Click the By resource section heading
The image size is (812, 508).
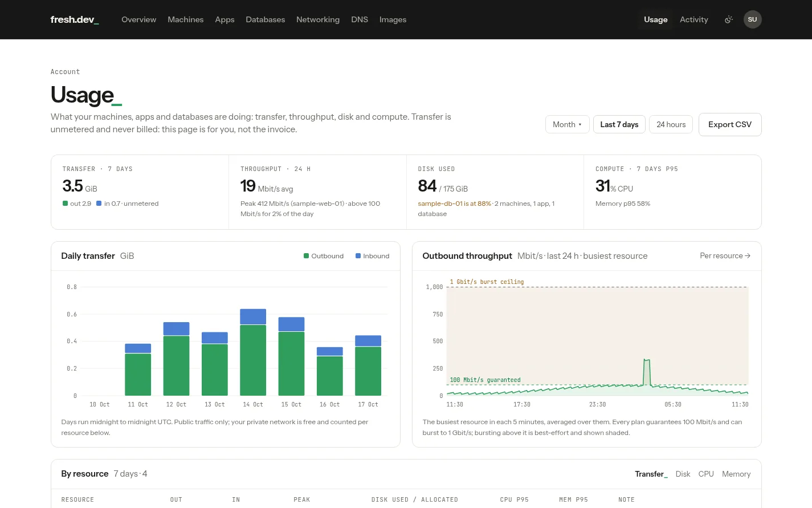pos(84,474)
